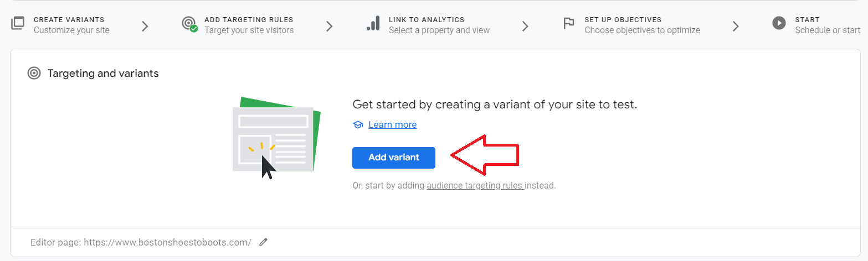The width and height of the screenshot is (868, 261).
Task: Select the Set Up Objectives step
Action: 642,25
